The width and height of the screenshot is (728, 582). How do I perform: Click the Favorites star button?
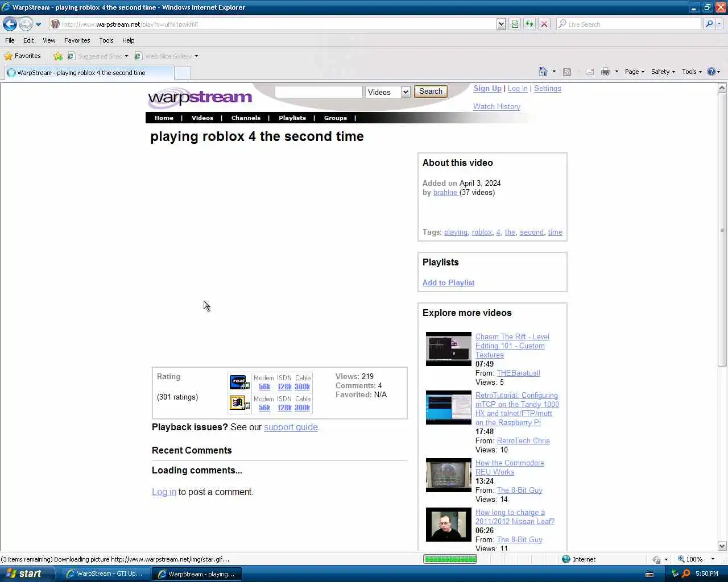[23, 56]
